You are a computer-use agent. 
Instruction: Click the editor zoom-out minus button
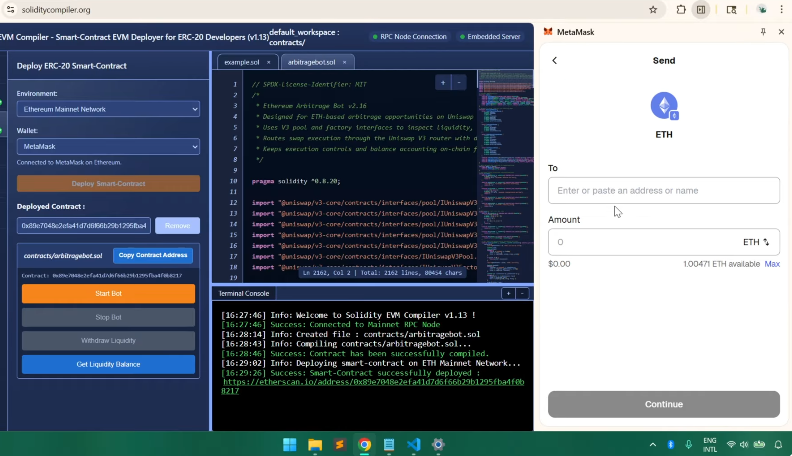[x=458, y=82]
